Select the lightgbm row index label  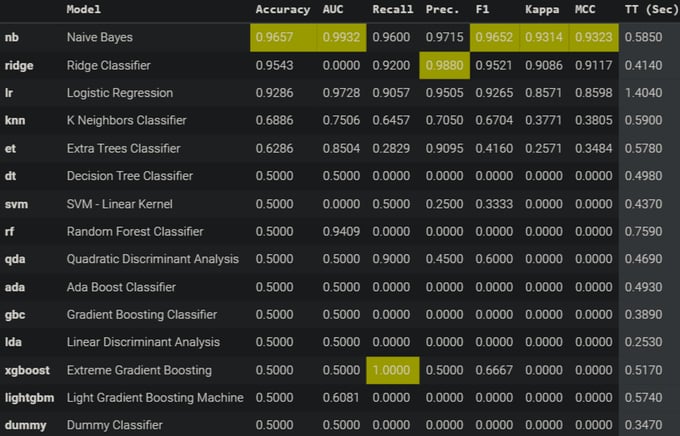point(29,398)
